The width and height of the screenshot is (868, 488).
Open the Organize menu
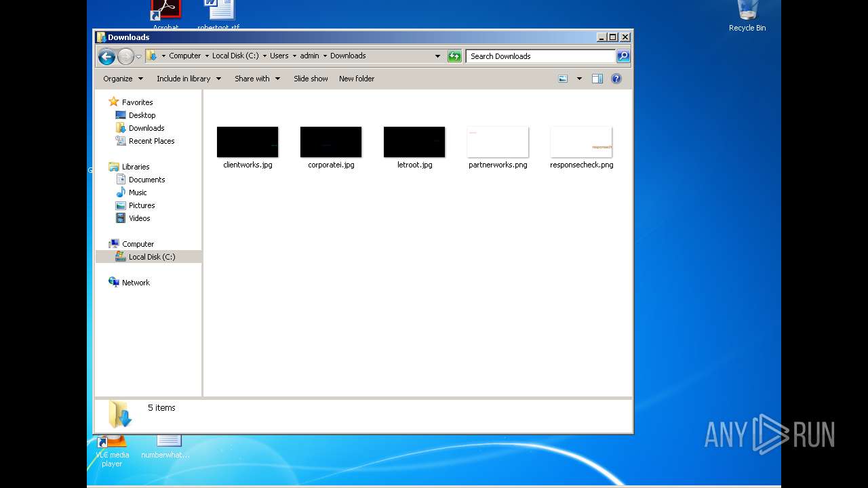(123, 79)
